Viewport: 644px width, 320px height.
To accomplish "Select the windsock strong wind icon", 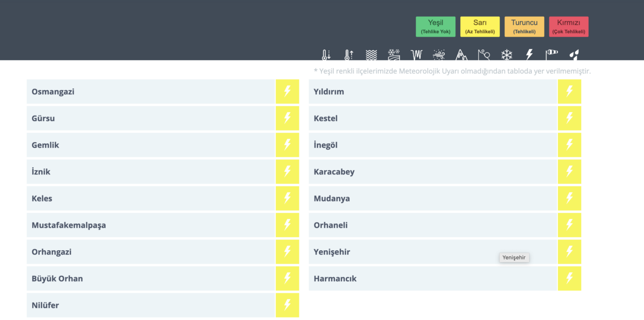I will (x=552, y=55).
